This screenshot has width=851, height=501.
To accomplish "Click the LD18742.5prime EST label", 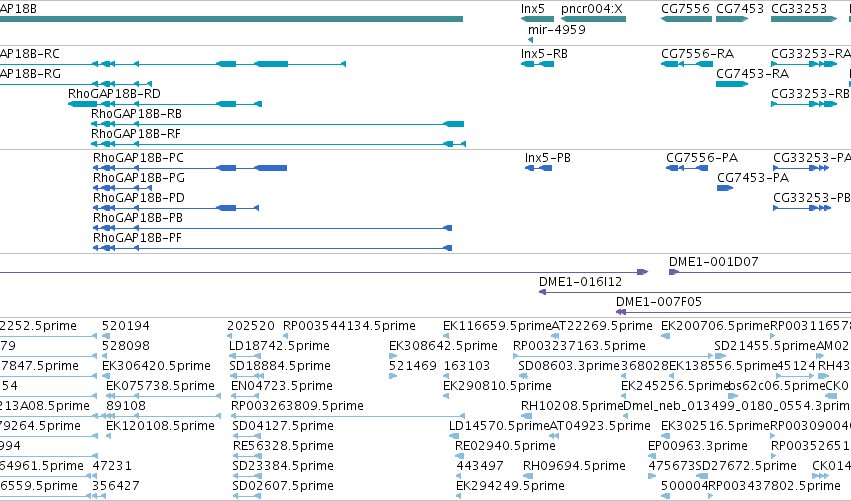I will pos(279,346).
